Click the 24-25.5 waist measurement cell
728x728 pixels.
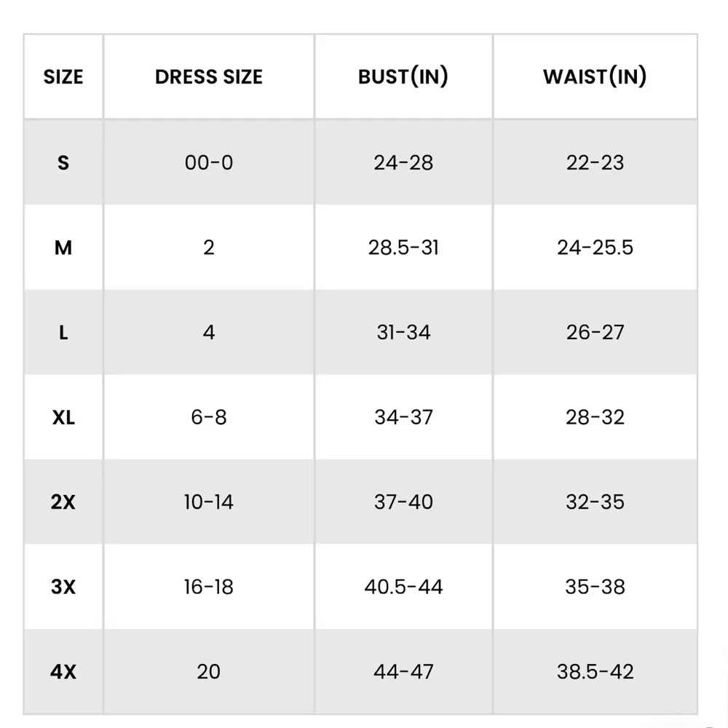(595, 248)
